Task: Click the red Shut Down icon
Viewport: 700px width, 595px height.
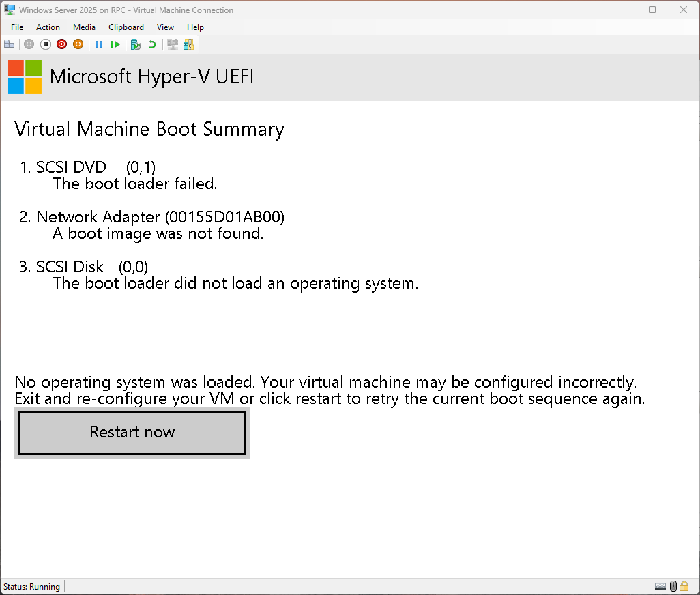Action: 61,44
